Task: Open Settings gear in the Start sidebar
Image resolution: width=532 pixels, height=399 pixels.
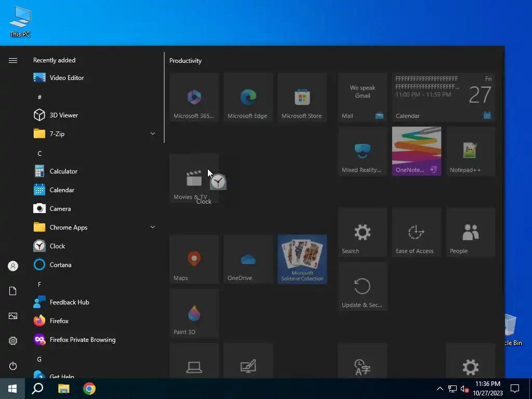Action: click(x=13, y=341)
